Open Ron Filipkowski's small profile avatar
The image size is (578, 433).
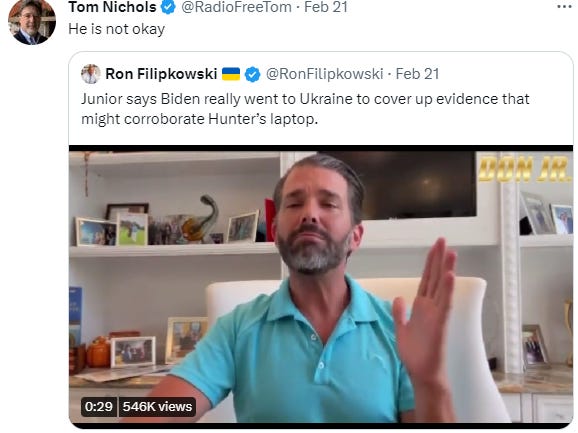pos(91,74)
